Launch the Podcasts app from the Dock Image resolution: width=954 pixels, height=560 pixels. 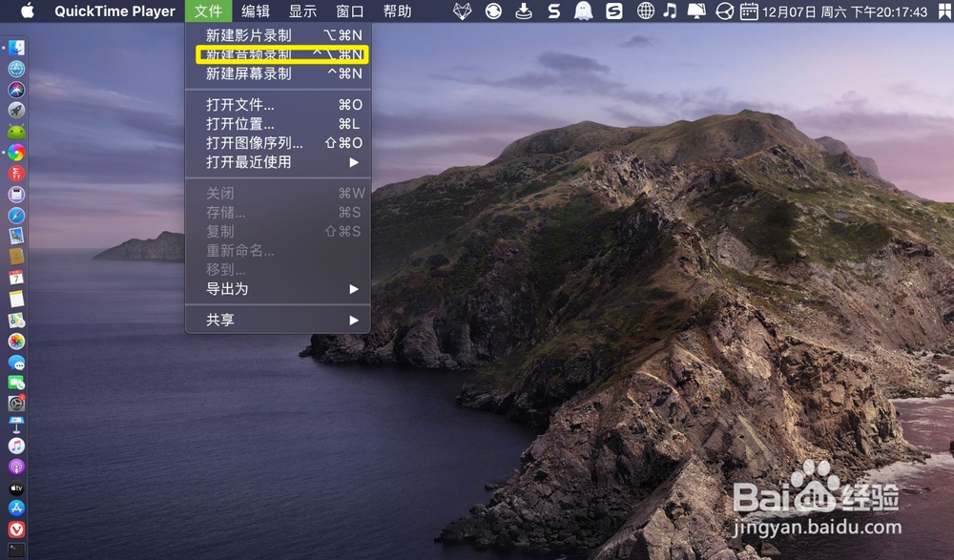pyautogui.click(x=16, y=467)
